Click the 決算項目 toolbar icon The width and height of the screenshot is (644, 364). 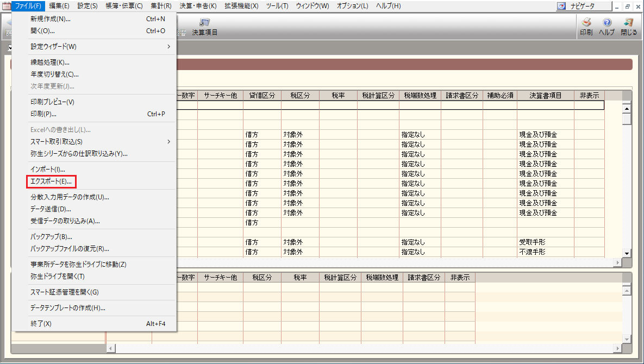[x=205, y=24]
